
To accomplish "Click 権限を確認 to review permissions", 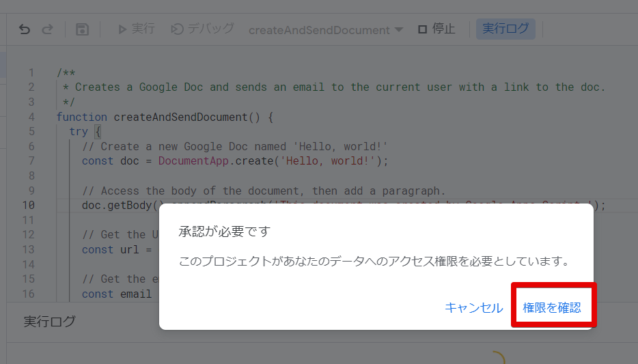I will pyautogui.click(x=552, y=308).
